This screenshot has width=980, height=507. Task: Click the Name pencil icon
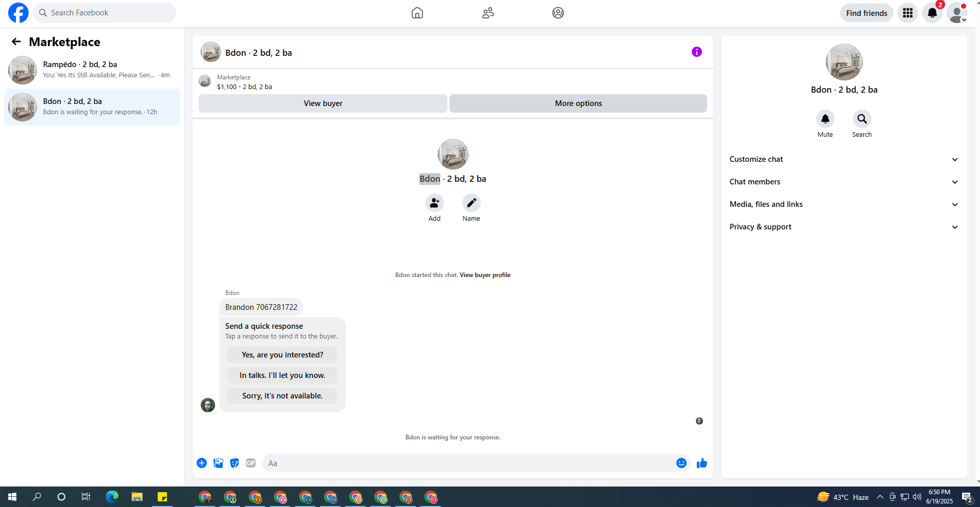[472, 203]
